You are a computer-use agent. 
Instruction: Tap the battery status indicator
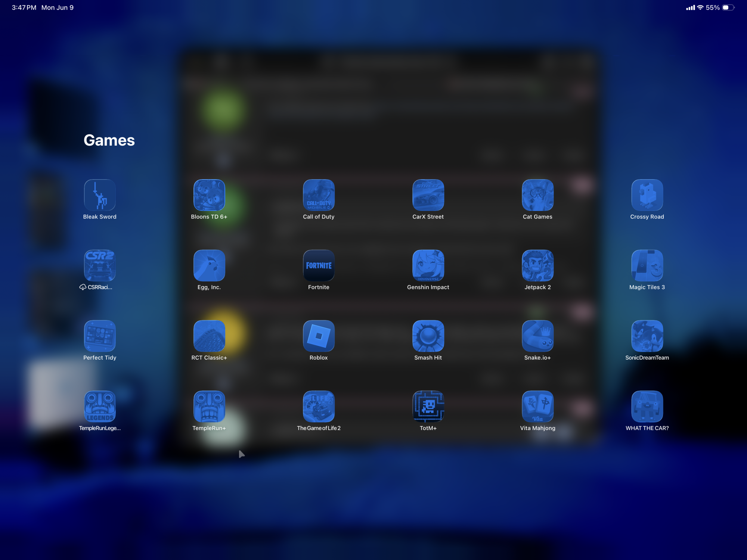pos(728,7)
